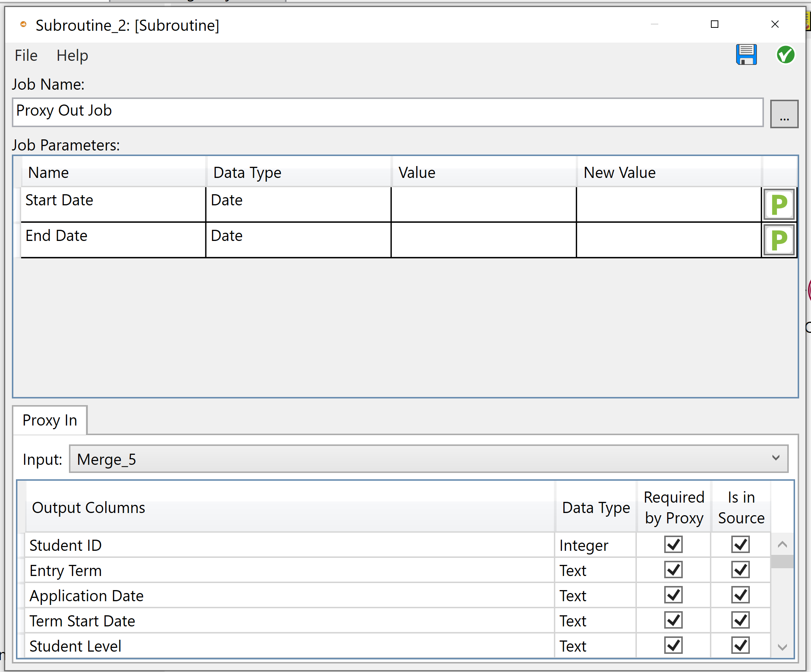Viewport: 811px width, 672px height.
Task: Click the browse button beside Job Name
Action: coord(784,113)
